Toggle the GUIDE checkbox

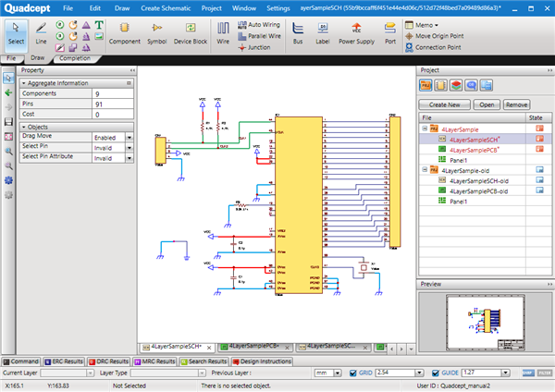coord(436,373)
